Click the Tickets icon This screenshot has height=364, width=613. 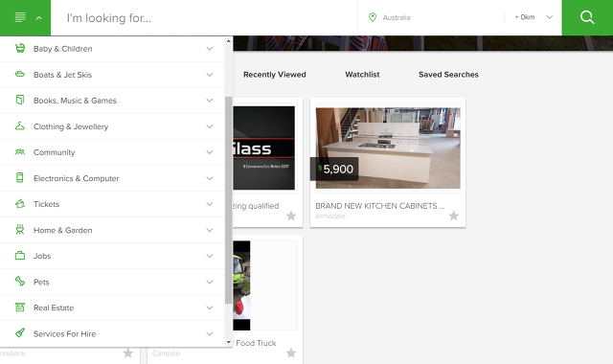tap(20, 204)
